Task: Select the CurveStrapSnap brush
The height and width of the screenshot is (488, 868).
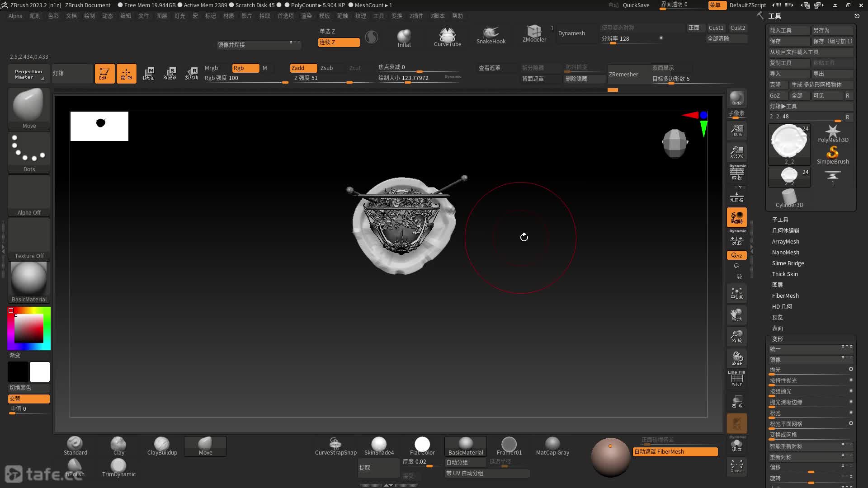Action: 335,446
